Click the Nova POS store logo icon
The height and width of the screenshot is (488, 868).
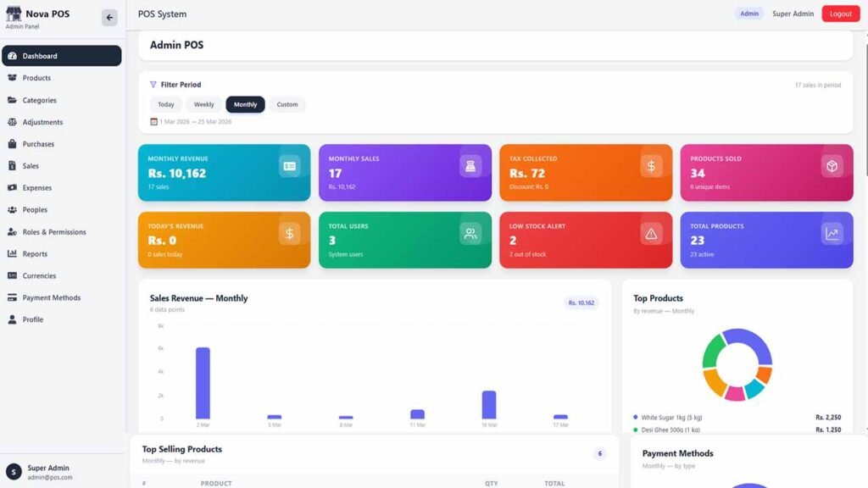(14, 14)
